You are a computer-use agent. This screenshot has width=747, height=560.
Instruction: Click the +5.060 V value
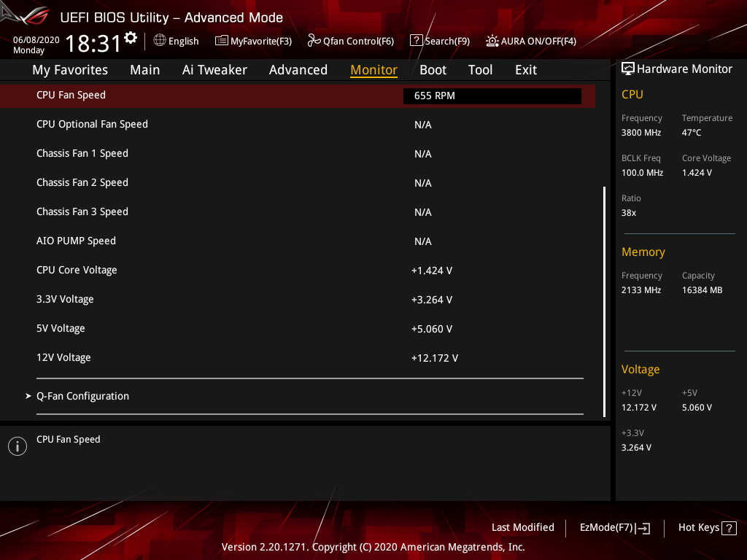coord(432,329)
